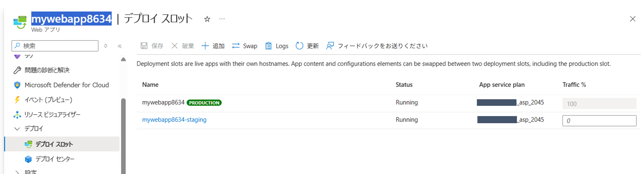This screenshot has width=644, height=174.
Task: Click the production Traffic % field showing 100
Action: click(x=599, y=103)
